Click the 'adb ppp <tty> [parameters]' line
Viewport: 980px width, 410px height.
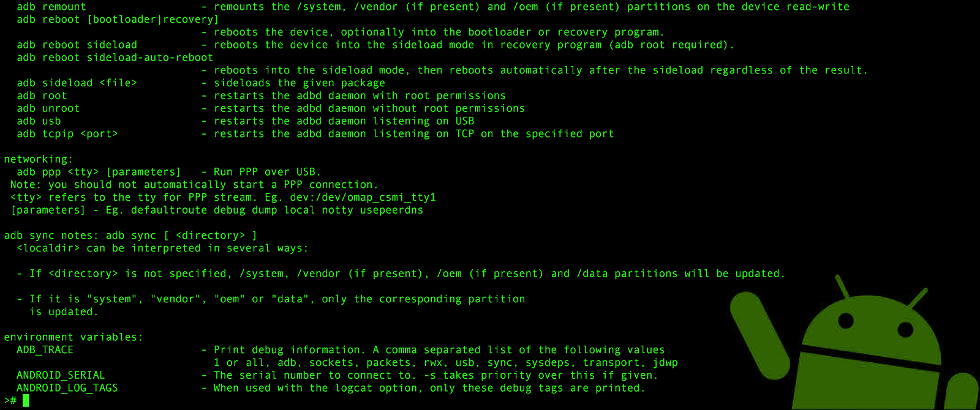coord(99,172)
